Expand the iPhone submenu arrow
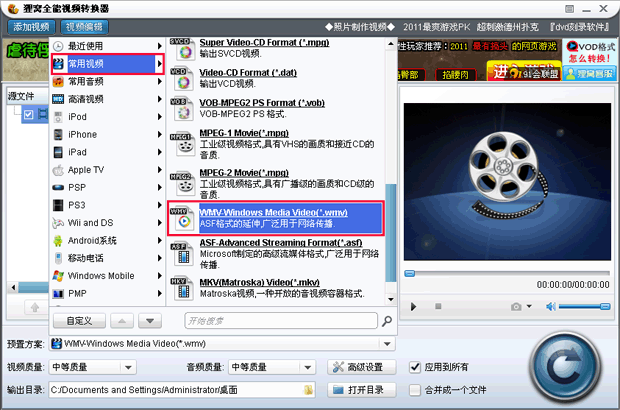Image resolution: width=620 pixels, height=410 pixels. click(x=160, y=134)
